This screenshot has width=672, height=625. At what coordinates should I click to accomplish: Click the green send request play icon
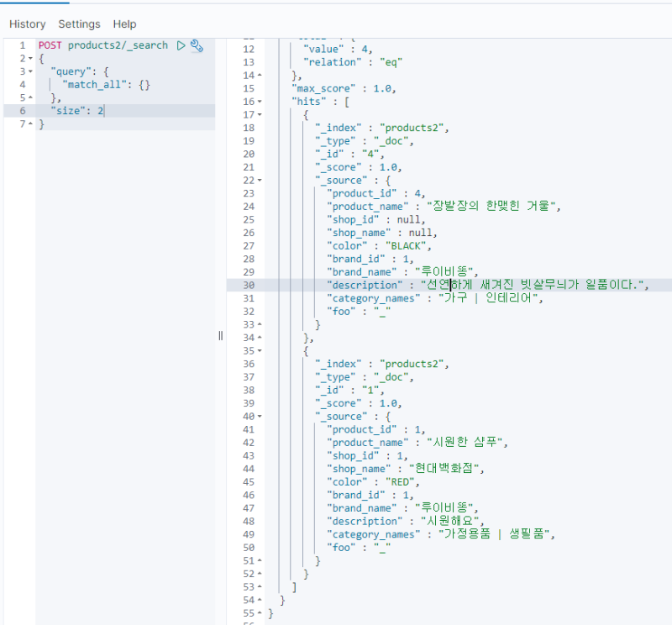[181, 45]
